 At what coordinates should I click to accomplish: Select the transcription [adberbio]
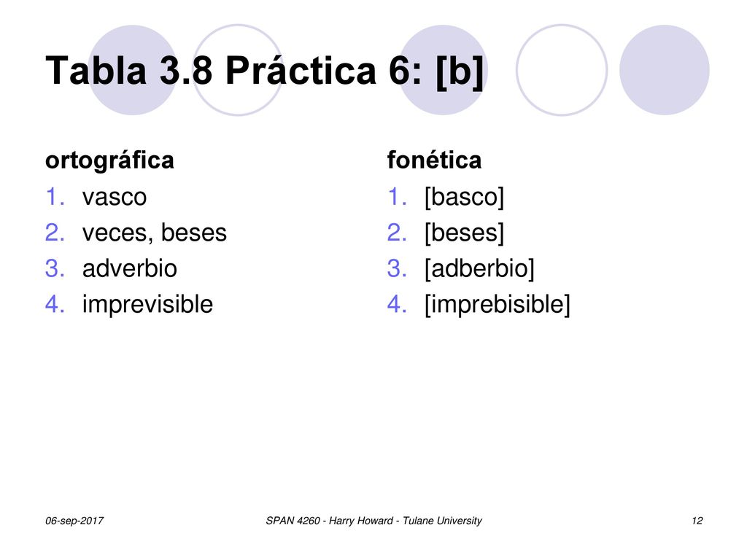(x=479, y=268)
